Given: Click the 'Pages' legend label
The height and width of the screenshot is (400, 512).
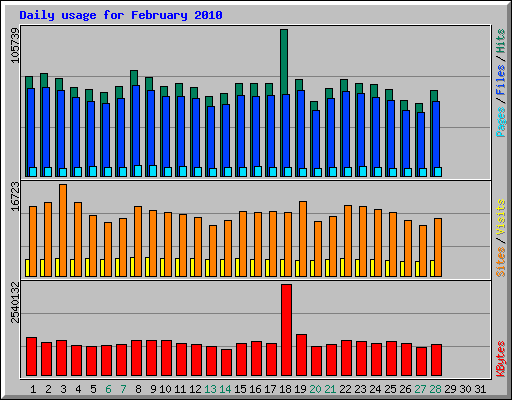Looking at the screenshot, I should click(500, 122).
